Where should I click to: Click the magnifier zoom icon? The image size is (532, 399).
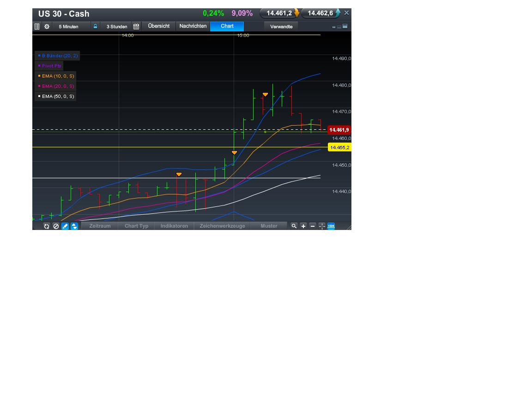(294, 226)
